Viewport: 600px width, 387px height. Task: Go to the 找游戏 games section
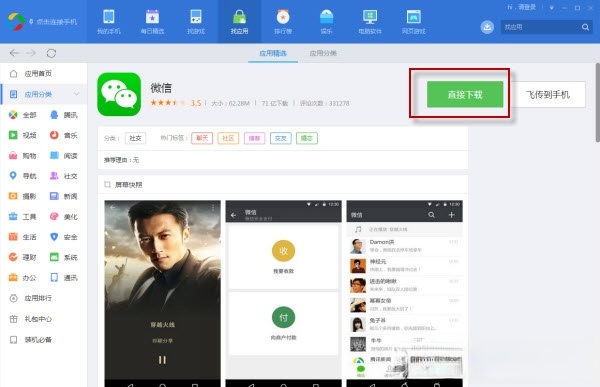point(196,21)
